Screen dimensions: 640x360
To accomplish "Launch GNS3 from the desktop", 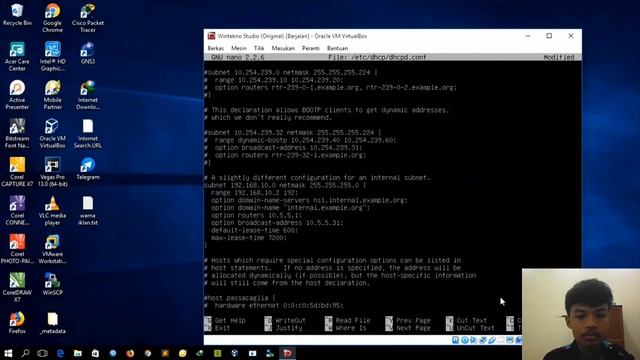I will [88, 53].
